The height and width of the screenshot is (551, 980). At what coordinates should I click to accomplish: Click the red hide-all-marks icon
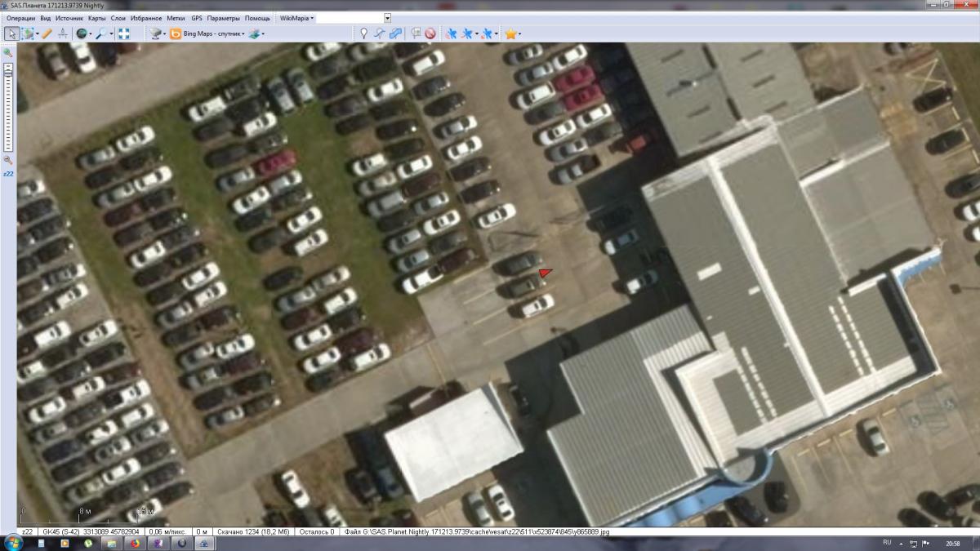coord(430,33)
